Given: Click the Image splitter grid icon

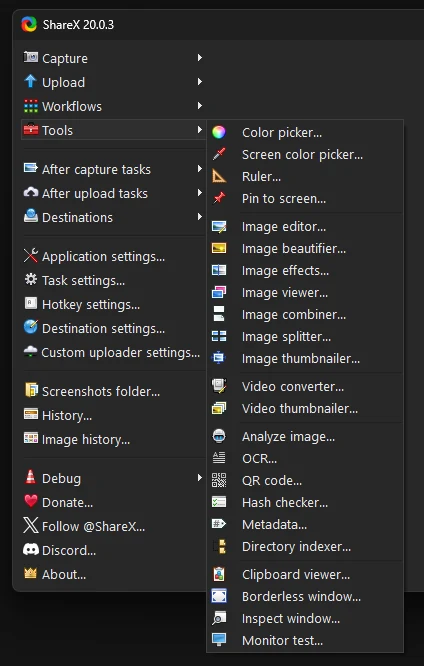Looking at the screenshot, I should 219,336.
